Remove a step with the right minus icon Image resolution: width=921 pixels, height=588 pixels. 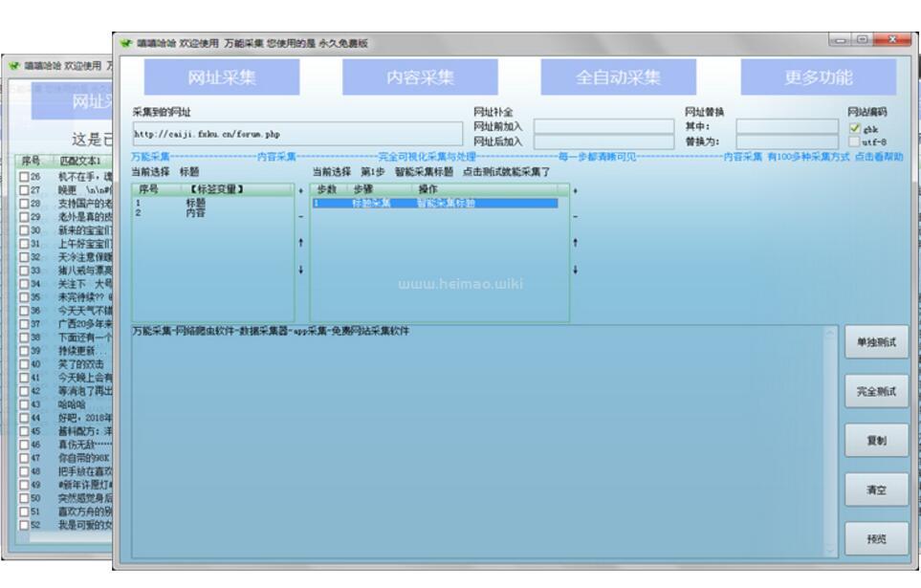click(575, 217)
